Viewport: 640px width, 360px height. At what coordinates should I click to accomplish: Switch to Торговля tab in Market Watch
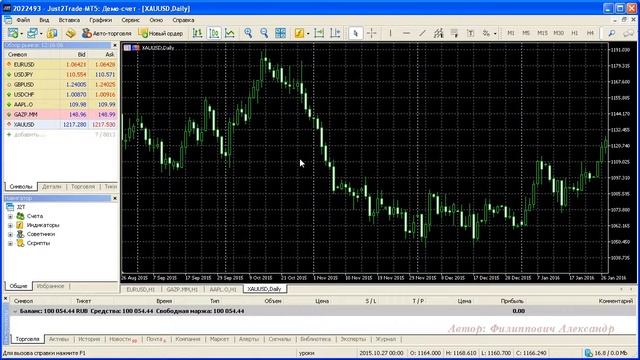click(x=83, y=187)
